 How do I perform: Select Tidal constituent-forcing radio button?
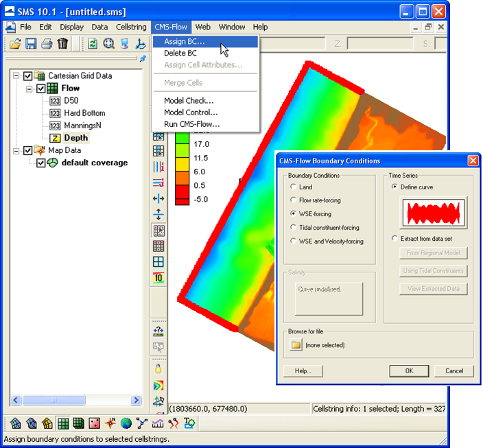tap(293, 227)
